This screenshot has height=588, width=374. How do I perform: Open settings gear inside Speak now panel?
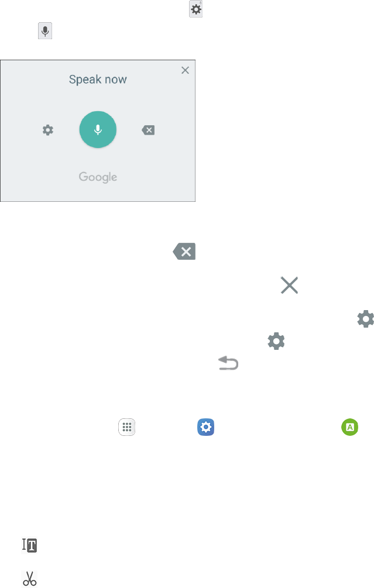click(x=47, y=130)
